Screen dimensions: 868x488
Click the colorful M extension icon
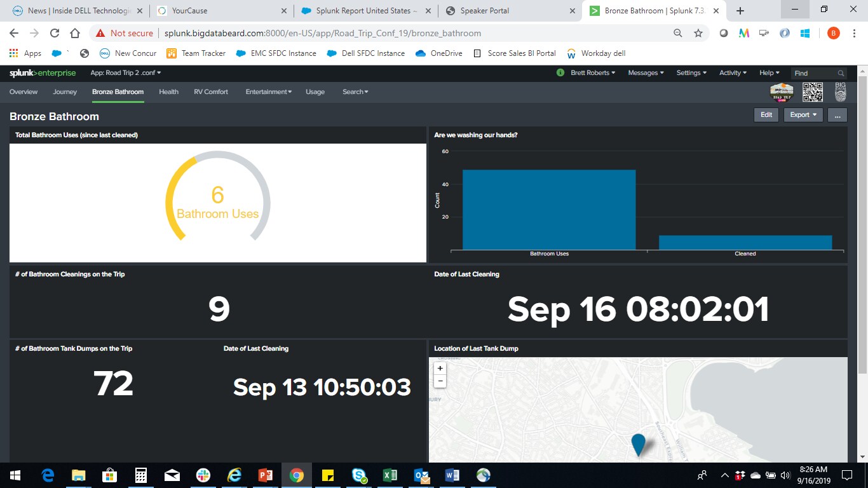pyautogui.click(x=743, y=33)
